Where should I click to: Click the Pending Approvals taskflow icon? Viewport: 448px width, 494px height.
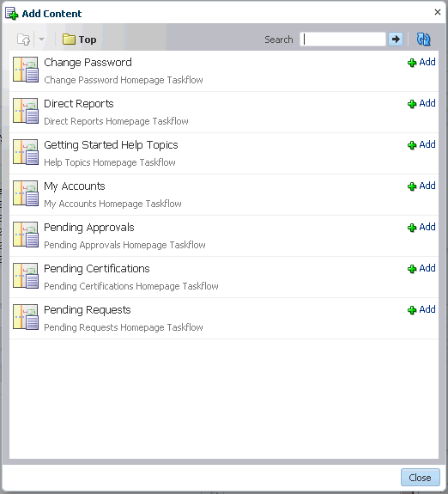pos(26,235)
